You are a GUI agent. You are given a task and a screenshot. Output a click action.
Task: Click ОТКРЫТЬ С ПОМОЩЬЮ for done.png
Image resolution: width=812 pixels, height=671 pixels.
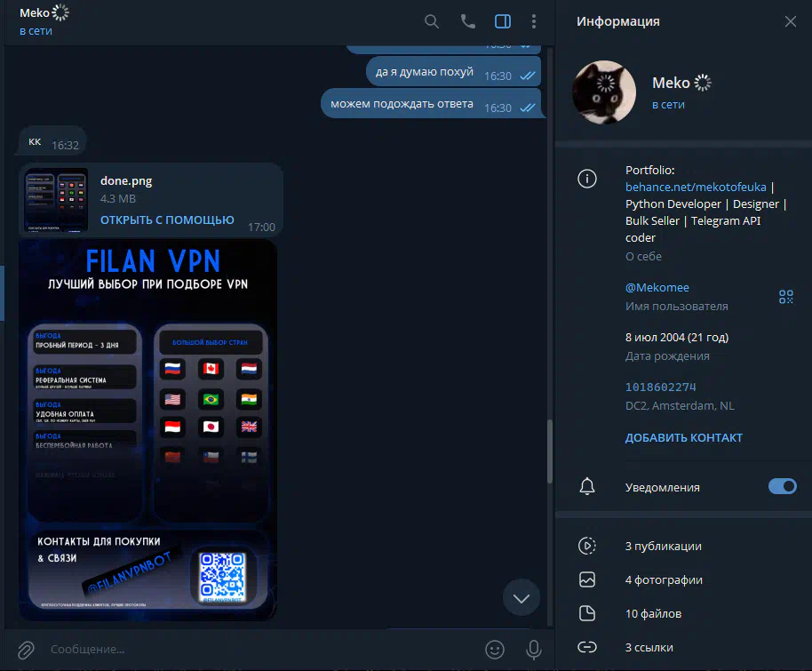(167, 220)
